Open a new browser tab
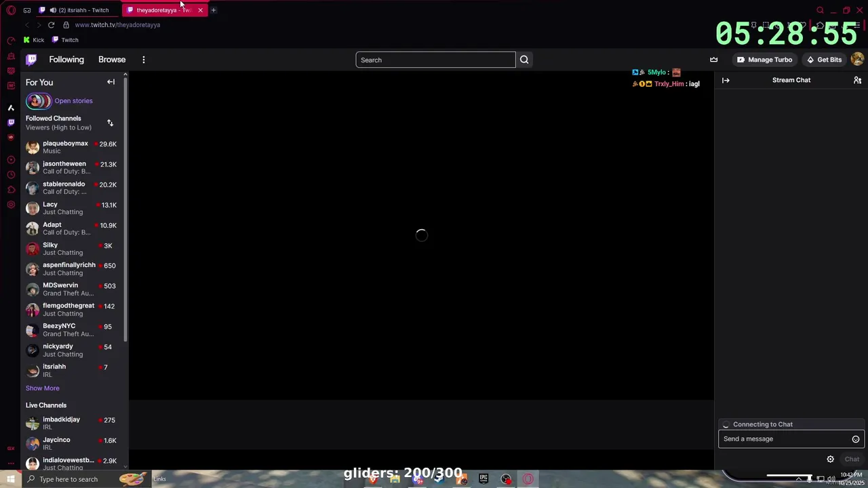 [x=213, y=10]
